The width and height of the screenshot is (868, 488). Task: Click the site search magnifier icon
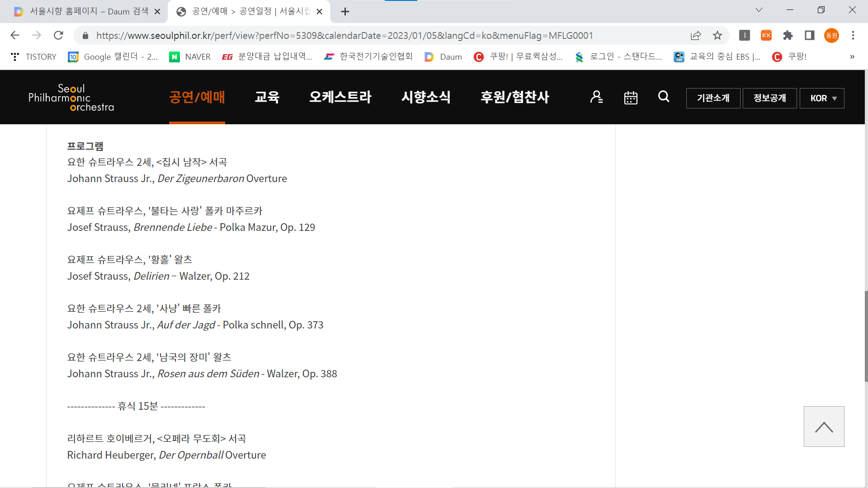(x=664, y=96)
